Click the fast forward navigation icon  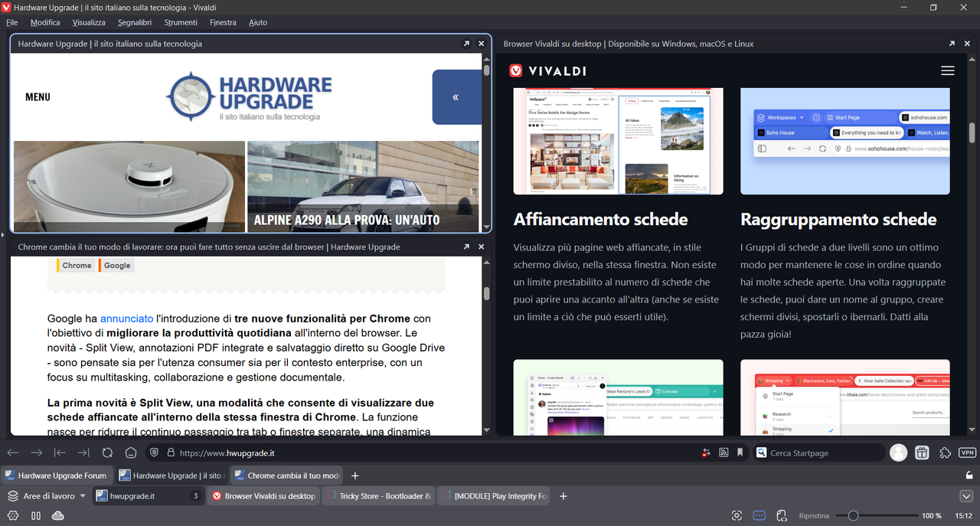click(x=83, y=452)
